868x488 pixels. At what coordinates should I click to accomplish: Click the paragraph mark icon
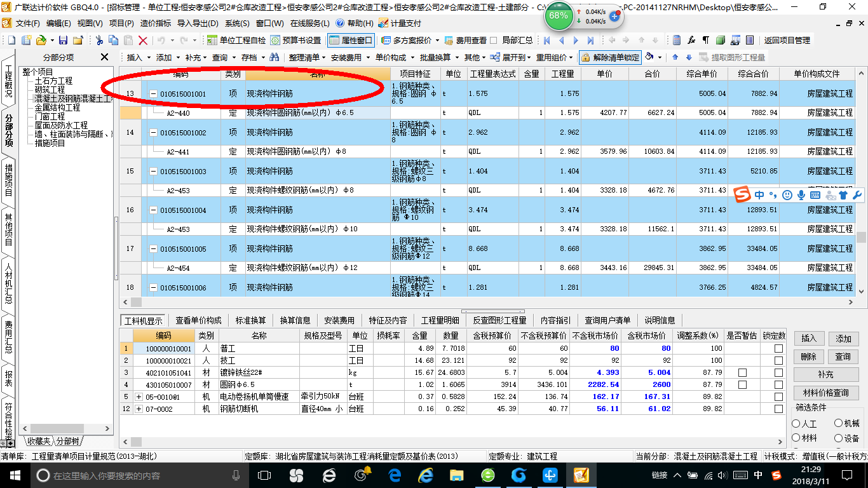coord(705,40)
